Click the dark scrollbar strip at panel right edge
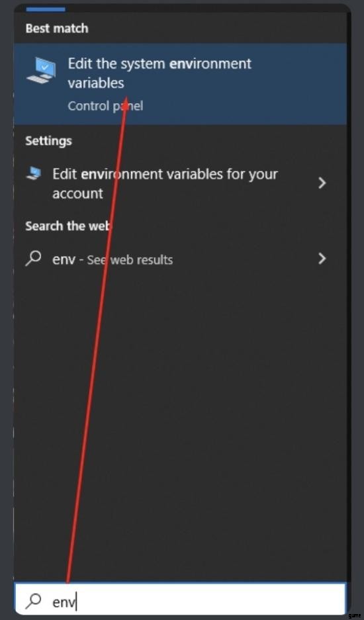The image size is (364, 620). [349, 296]
